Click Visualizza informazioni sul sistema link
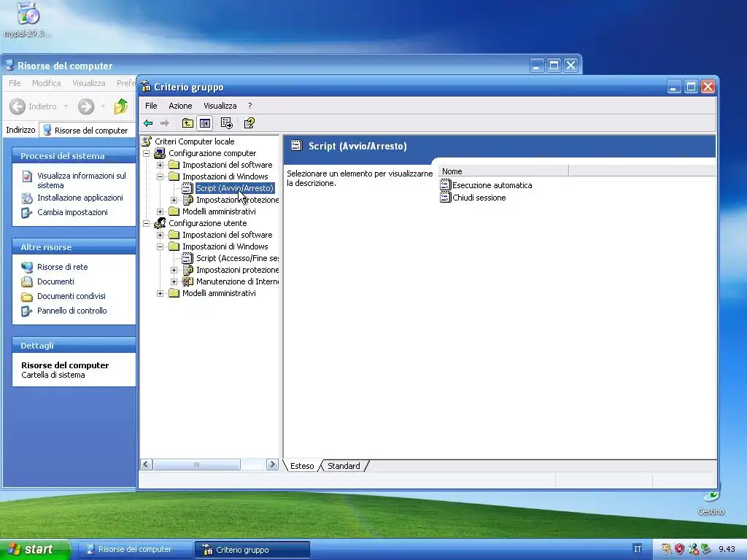This screenshot has height=560, width=747. 82,181
